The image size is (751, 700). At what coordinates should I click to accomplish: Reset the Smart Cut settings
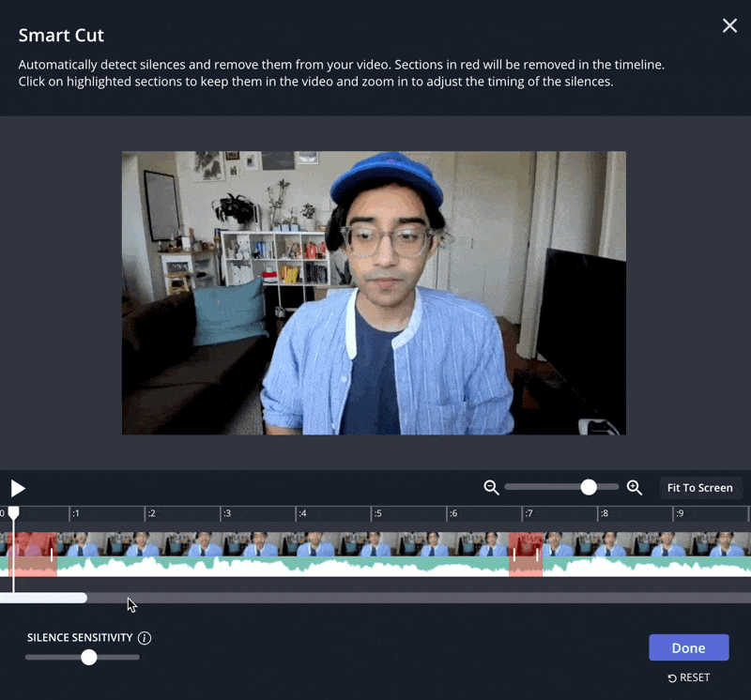pyautogui.click(x=688, y=677)
